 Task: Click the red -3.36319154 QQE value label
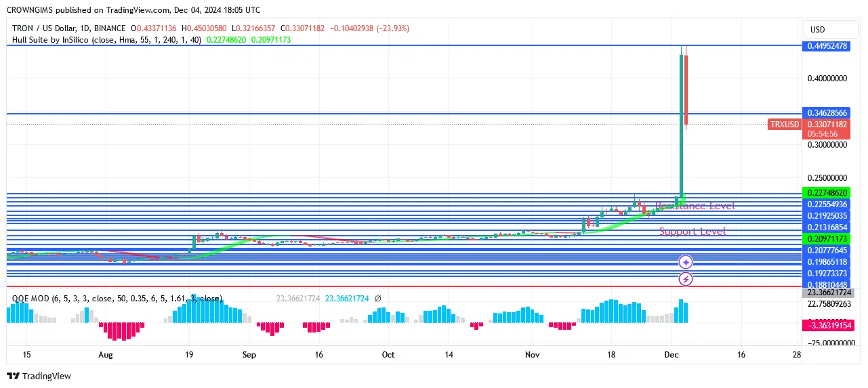(827, 326)
